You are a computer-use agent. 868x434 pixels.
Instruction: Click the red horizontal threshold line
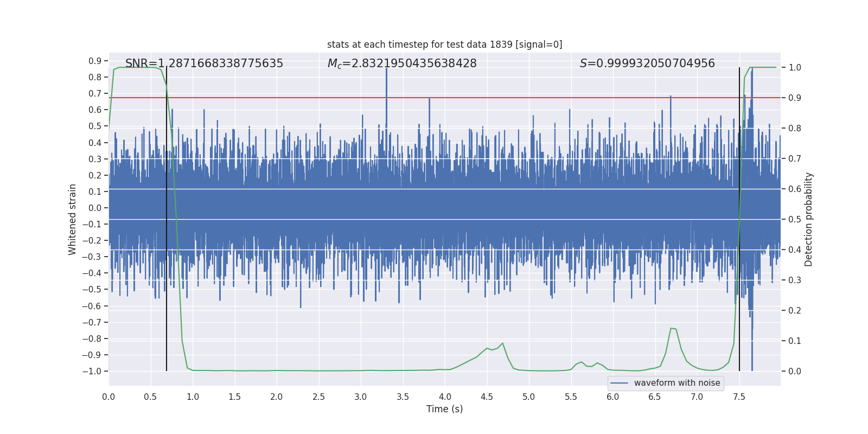point(444,98)
